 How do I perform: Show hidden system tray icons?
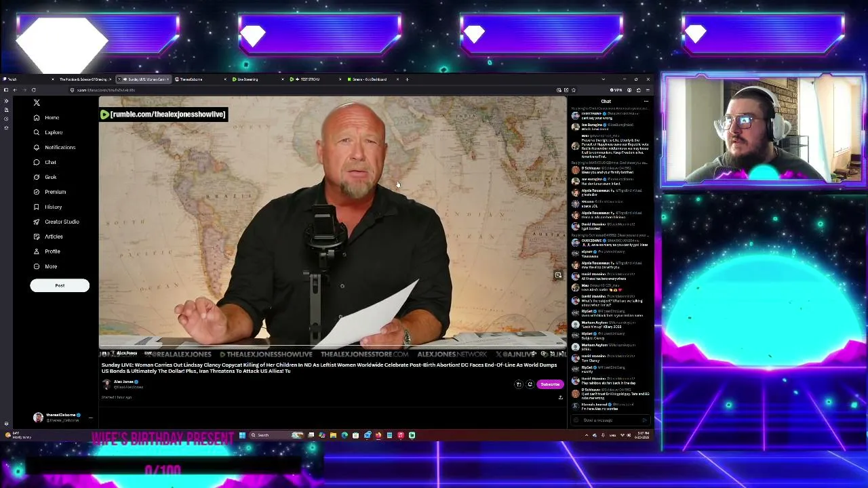(587, 435)
